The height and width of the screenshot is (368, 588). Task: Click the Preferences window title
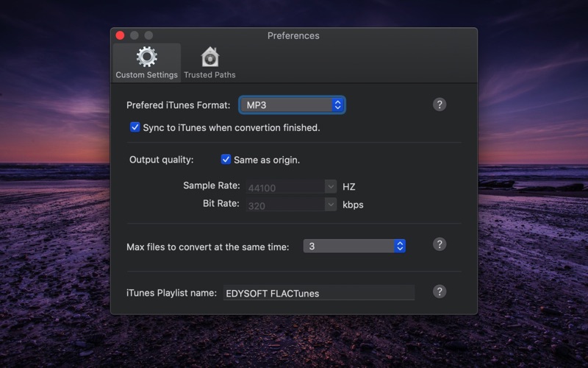pos(293,35)
